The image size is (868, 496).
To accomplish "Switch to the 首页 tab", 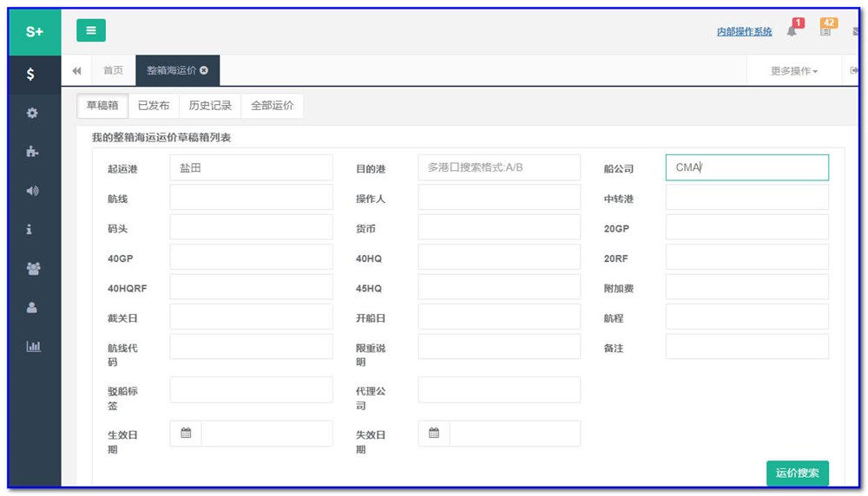I will pyautogui.click(x=113, y=70).
